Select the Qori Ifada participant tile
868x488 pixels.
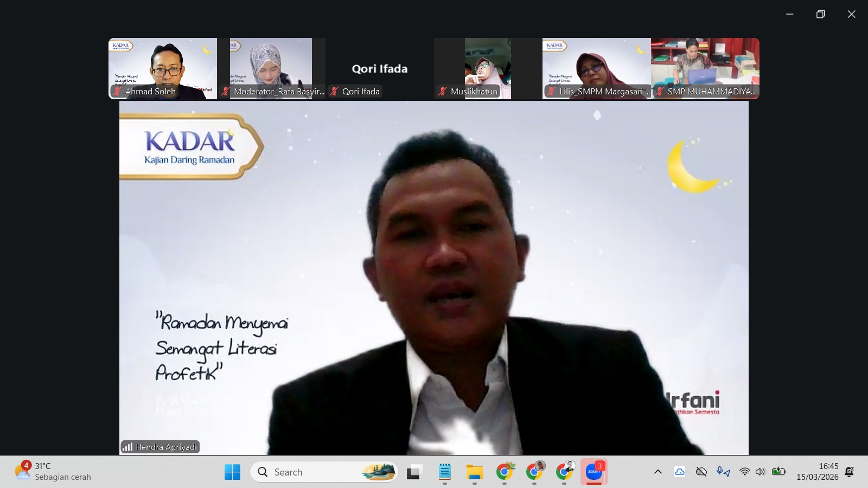click(379, 68)
